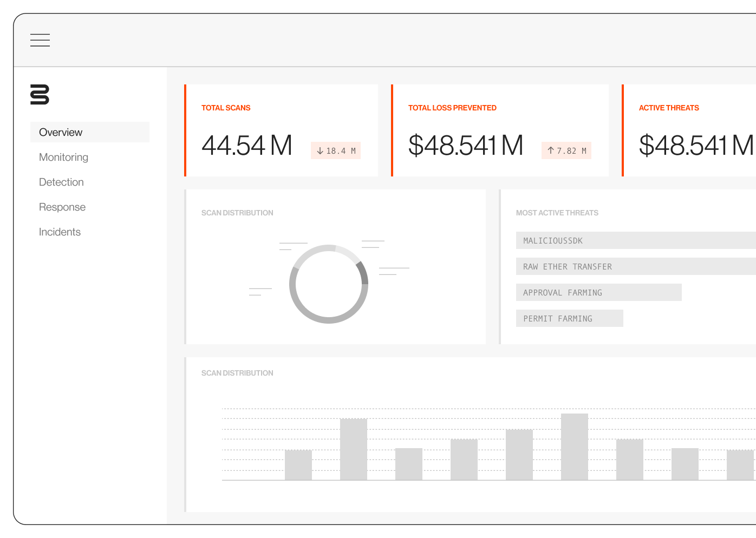Click the PERMIT FARMING threat item

tap(569, 318)
